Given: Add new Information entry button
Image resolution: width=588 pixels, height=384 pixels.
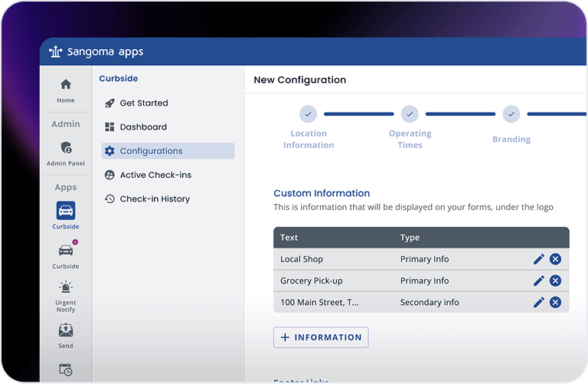Looking at the screenshot, I should pos(321,337).
